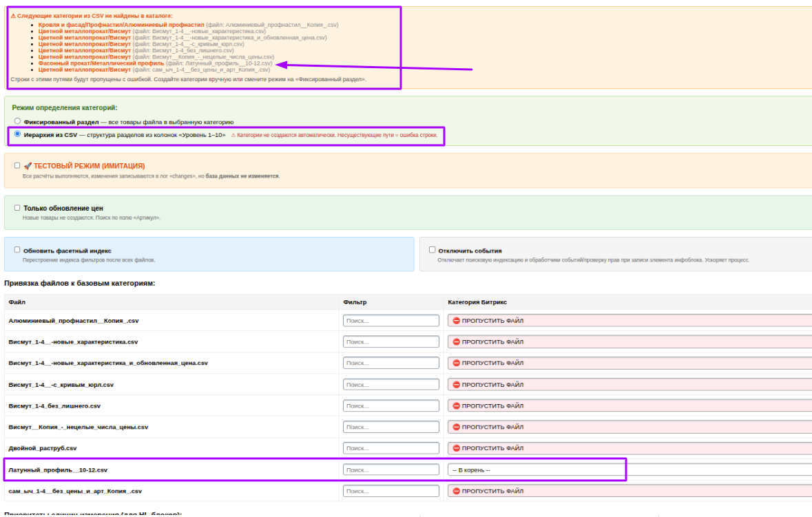Click the warning icon in the missing categories alert
The image size is (812, 517).
click(x=13, y=15)
